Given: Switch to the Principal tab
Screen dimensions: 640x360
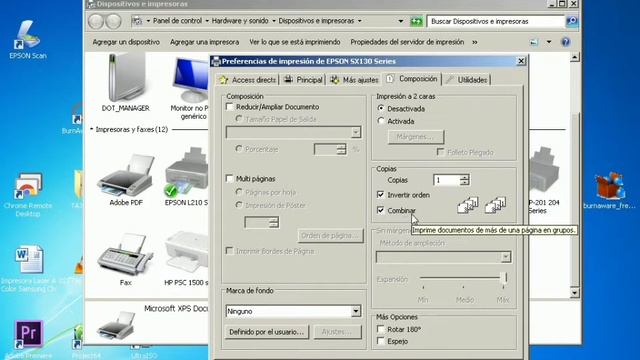Looking at the screenshot, I should tap(303, 80).
